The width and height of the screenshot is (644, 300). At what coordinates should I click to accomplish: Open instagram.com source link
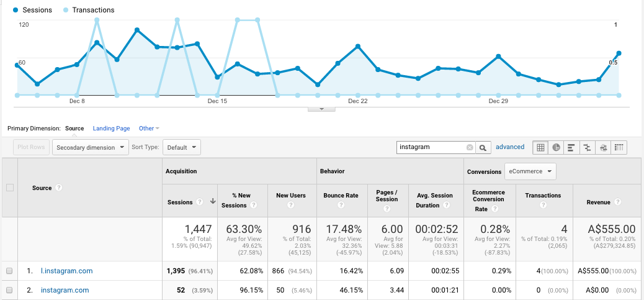coord(65,290)
